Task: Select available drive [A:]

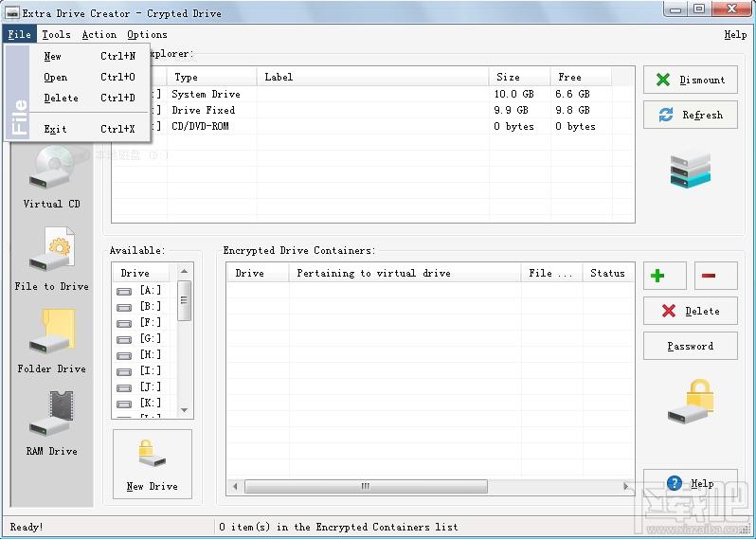Action: point(151,290)
